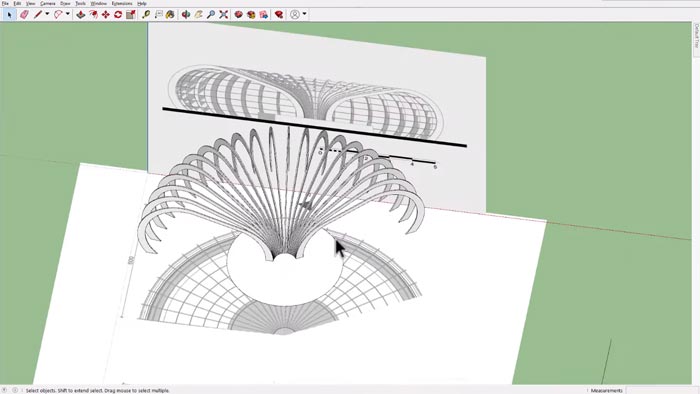
Task: Click the Zoom Extents tool
Action: (224, 15)
